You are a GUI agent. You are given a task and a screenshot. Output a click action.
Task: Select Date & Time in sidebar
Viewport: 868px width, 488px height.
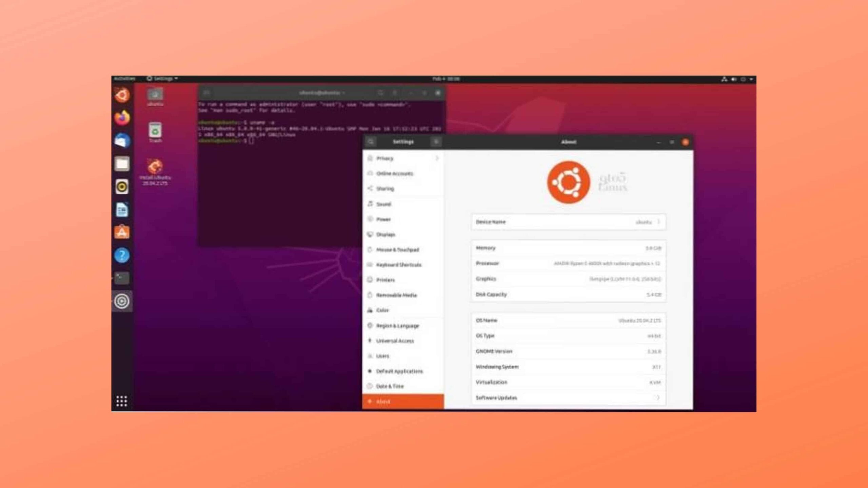403,386
